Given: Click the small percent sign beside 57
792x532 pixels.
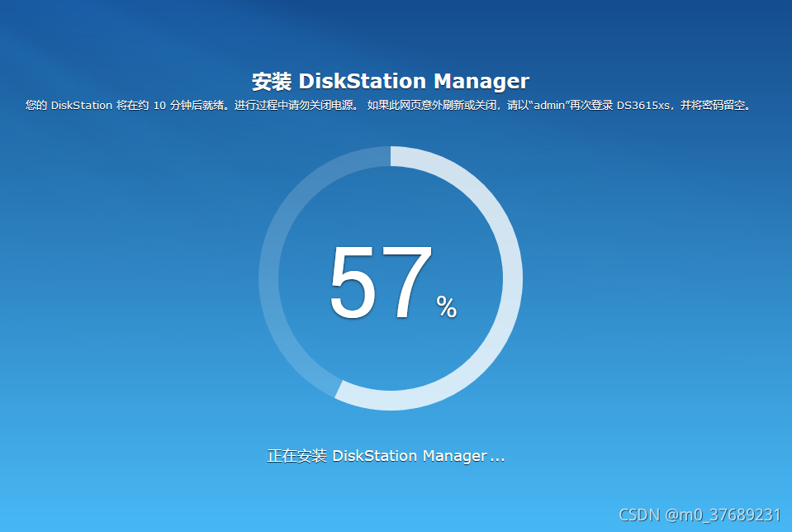Looking at the screenshot, I should pos(447,307).
